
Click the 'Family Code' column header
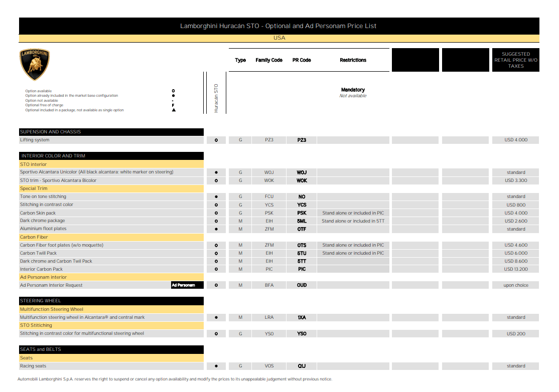(269, 60)
